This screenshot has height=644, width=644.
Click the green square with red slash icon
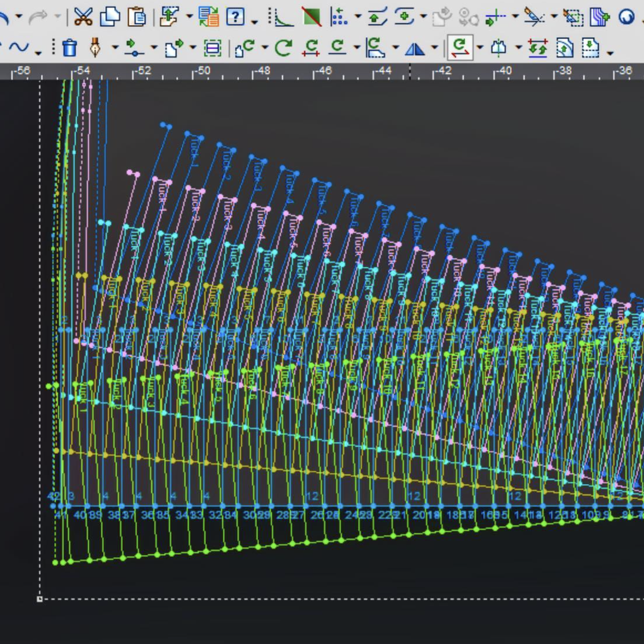click(312, 17)
